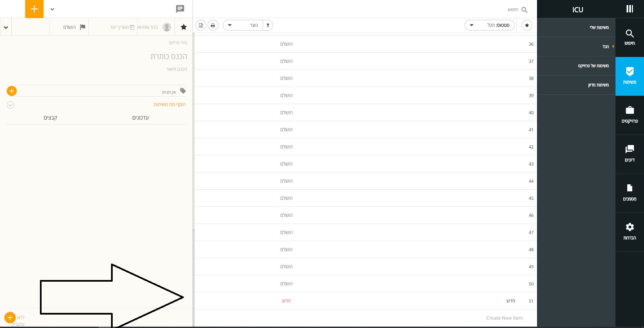644x328 pixels.
Task: Create a new task with orange plus
Action: (x=34, y=9)
